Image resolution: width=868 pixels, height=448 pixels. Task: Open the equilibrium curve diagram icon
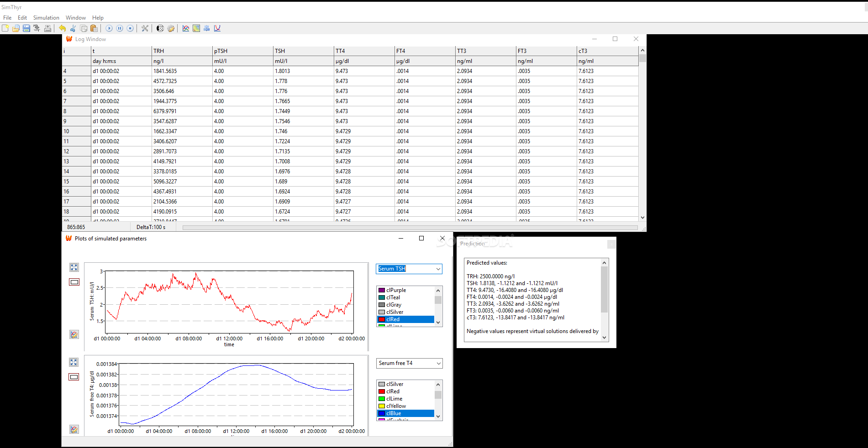point(217,28)
